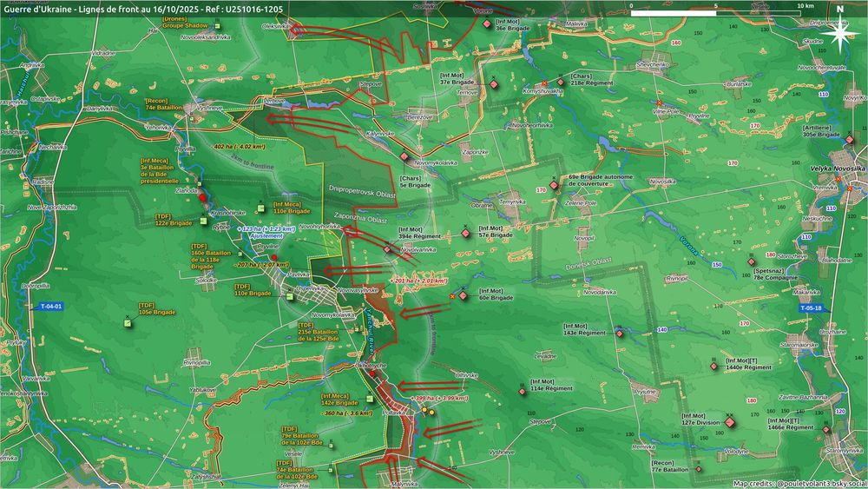This screenshot has width=868, height=489.
Task: Click the 'Rivnopillia' village label
Action: click(196, 363)
